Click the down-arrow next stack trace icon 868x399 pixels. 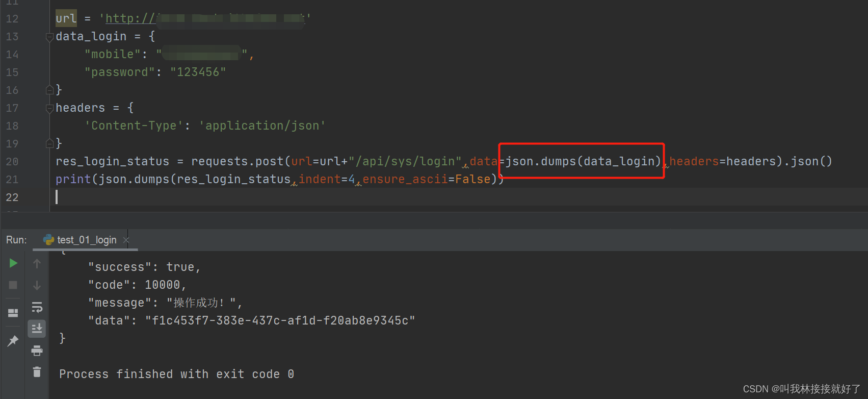click(x=37, y=285)
